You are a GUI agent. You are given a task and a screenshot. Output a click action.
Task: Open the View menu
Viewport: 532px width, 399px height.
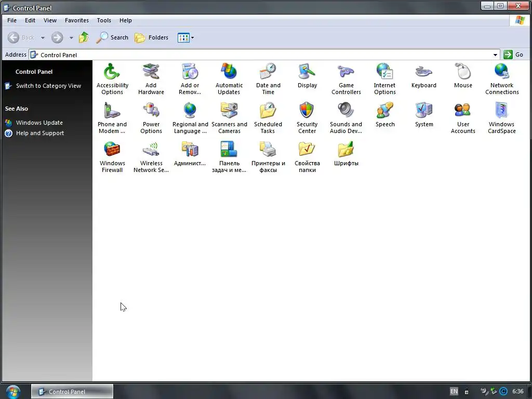[50, 20]
